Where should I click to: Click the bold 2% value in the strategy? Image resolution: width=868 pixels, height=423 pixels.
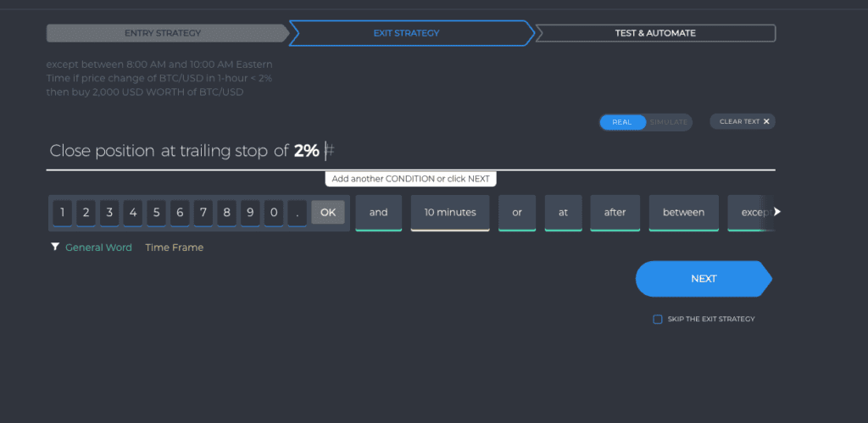307,151
